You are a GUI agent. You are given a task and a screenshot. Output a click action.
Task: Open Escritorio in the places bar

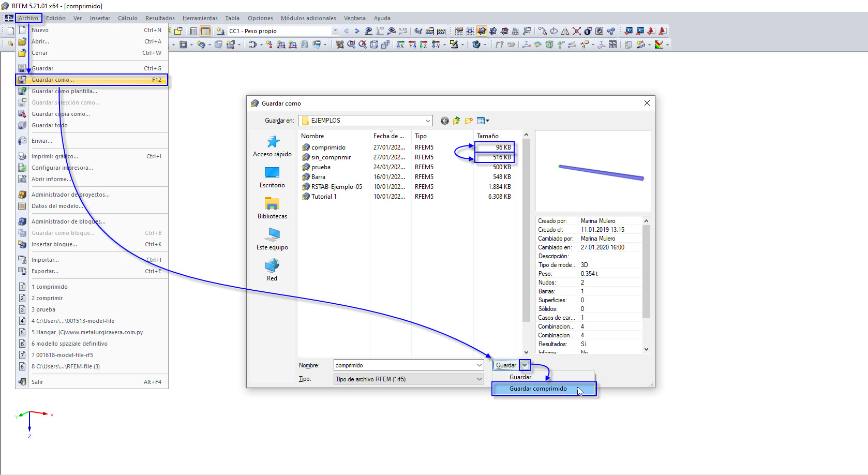pos(272,177)
